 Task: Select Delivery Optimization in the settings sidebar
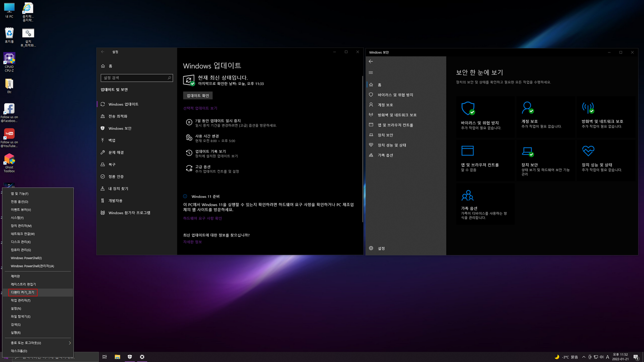(x=137, y=116)
